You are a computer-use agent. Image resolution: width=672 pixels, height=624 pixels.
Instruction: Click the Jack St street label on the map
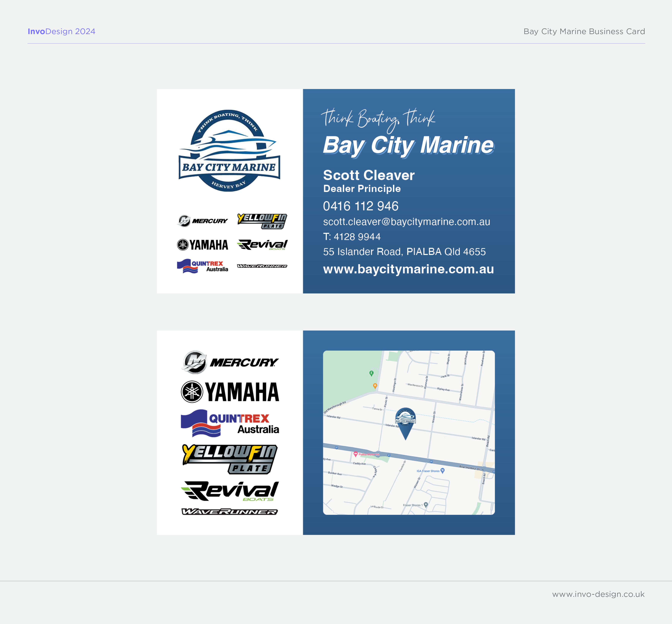445,376
